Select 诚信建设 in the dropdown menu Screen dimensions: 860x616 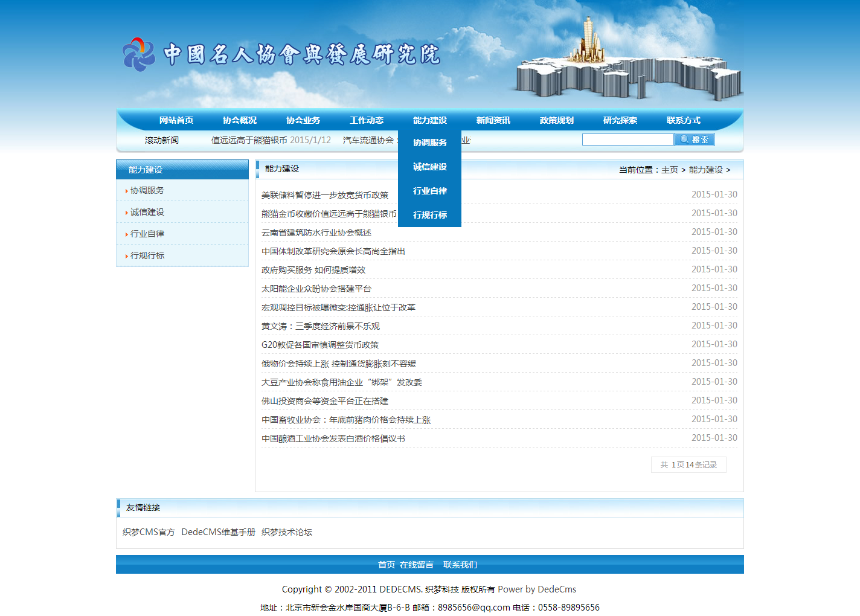click(x=429, y=167)
